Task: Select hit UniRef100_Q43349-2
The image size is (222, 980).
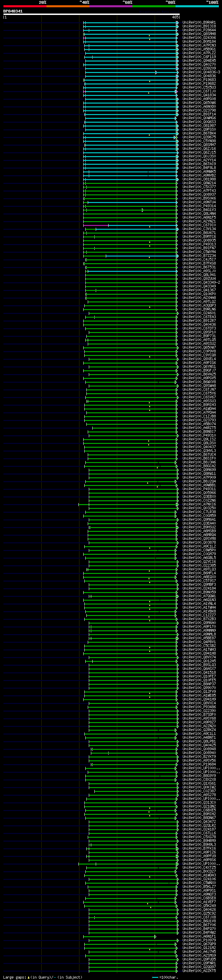Action: (x=201, y=283)
